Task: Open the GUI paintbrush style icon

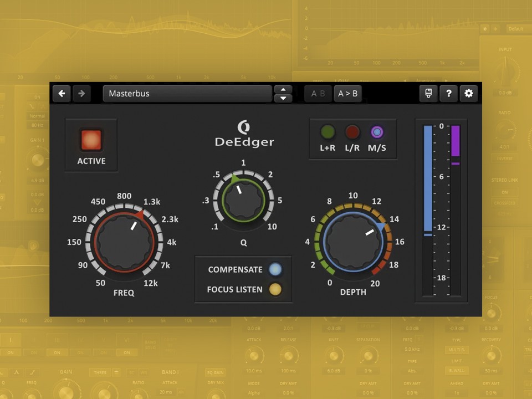Action: (428, 93)
